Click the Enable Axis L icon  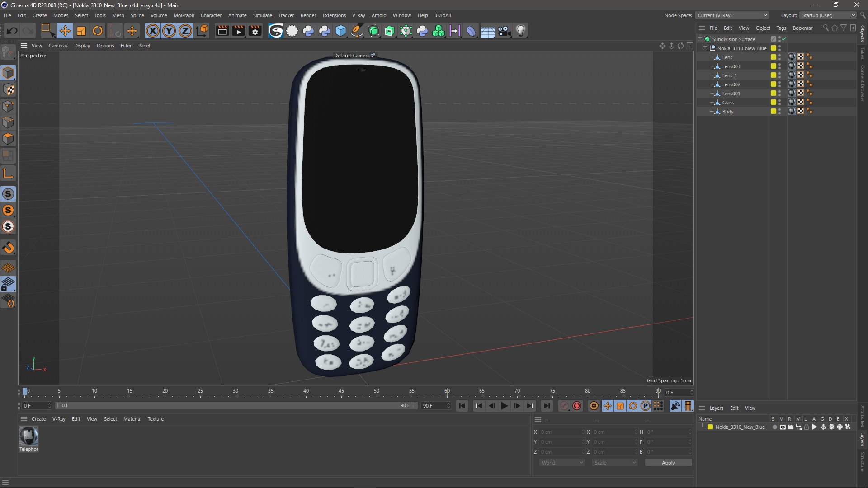point(8,173)
